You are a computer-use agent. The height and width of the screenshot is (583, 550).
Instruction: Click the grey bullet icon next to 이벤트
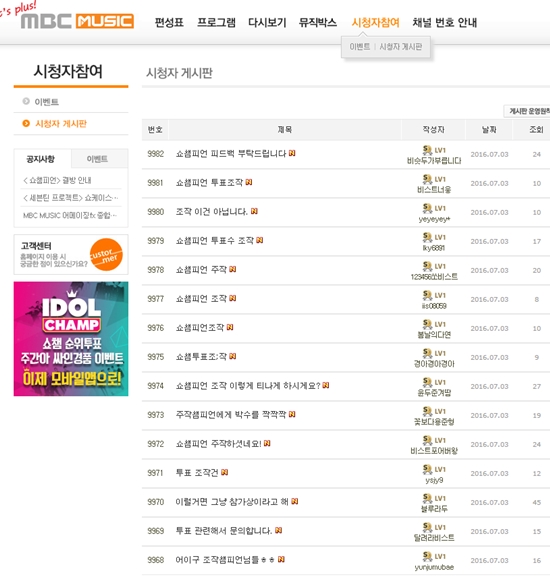(26, 101)
